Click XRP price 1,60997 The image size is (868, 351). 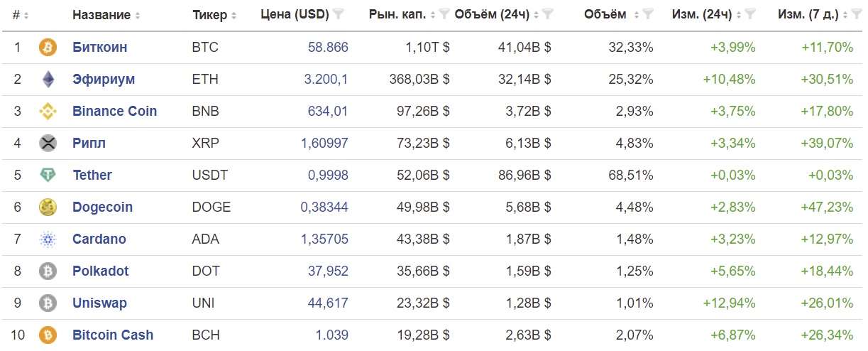(x=325, y=144)
